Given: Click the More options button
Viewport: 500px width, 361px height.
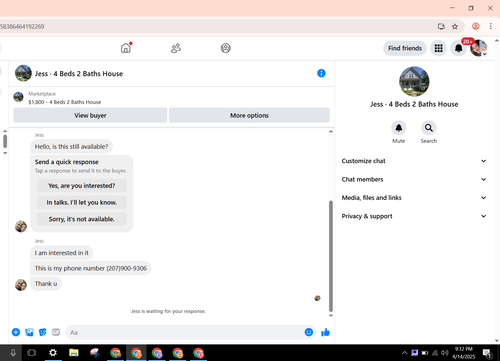Looking at the screenshot, I should [249, 115].
